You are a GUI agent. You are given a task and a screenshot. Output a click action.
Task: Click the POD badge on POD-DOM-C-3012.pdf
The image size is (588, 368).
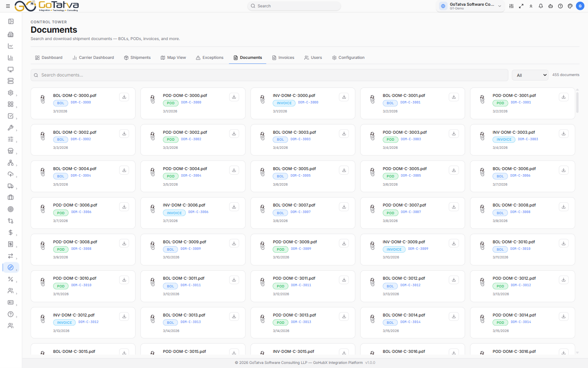click(x=500, y=286)
